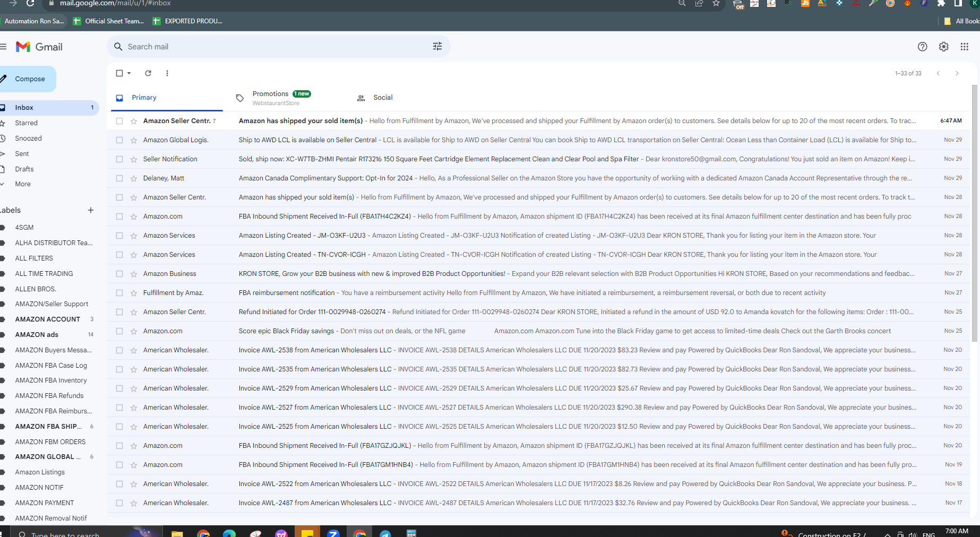Open the AMAZON FBA Refunds label
The width and height of the screenshot is (980, 537).
coord(49,396)
